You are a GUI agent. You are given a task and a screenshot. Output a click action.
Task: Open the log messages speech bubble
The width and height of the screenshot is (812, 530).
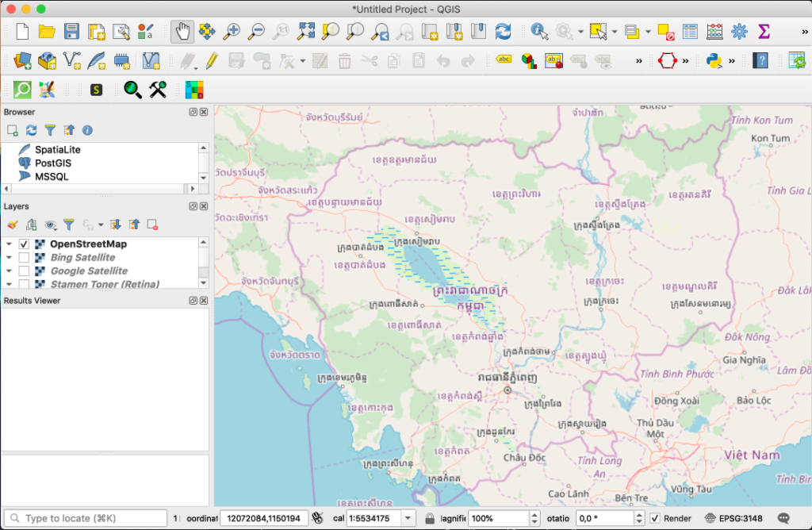pyautogui.click(x=783, y=518)
